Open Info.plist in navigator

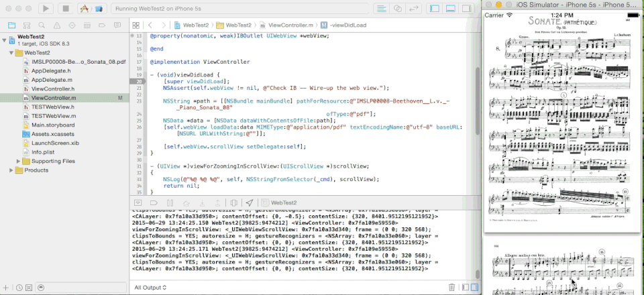tap(39, 152)
